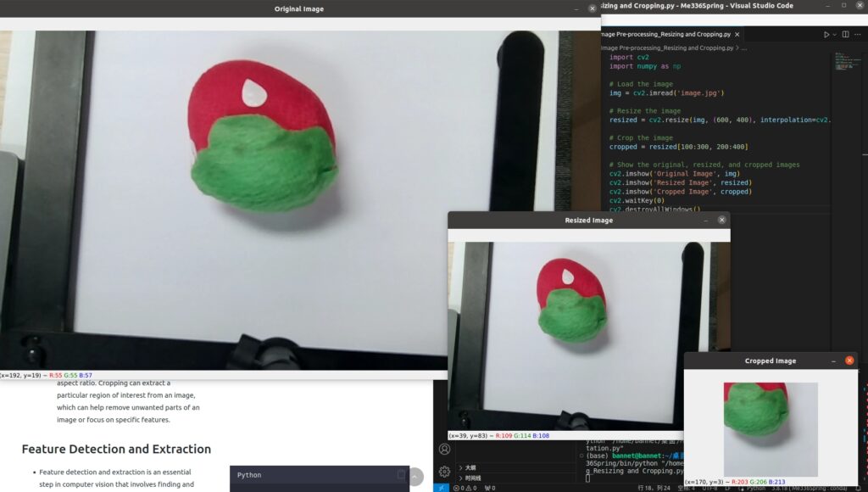The width and height of the screenshot is (868, 492).
Task: Click the red and green toy in Resized Image
Action: pyautogui.click(x=572, y=299)
